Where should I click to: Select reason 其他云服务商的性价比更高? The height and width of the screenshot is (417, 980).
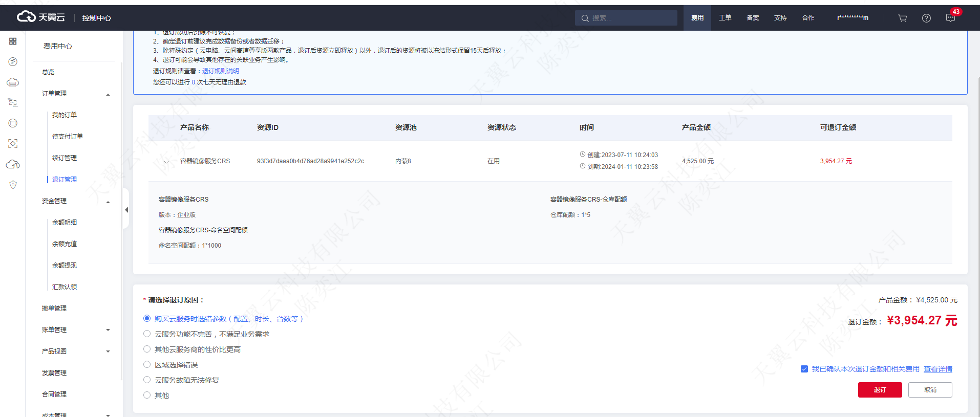pos(147,349)
